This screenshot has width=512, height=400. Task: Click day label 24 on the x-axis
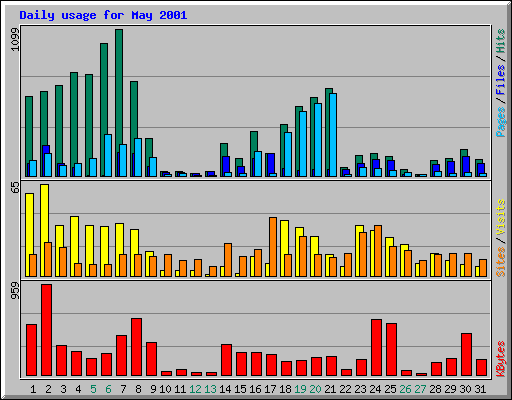(375, 389)
